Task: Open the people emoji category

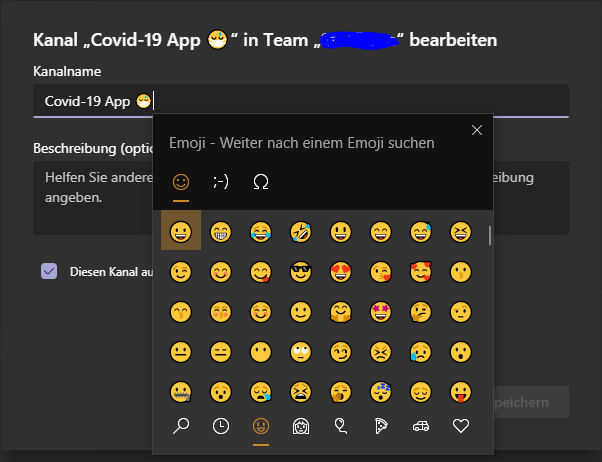Action: pyautogui.click(x=301, y=427)
